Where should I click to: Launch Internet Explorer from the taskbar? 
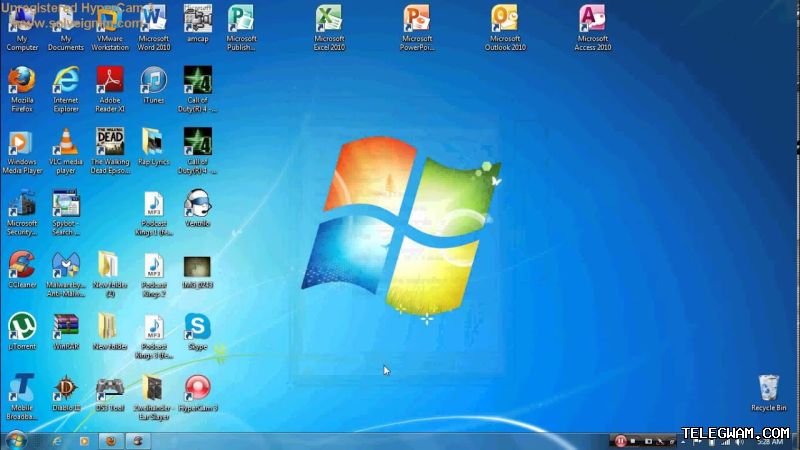tap(57, 441)
